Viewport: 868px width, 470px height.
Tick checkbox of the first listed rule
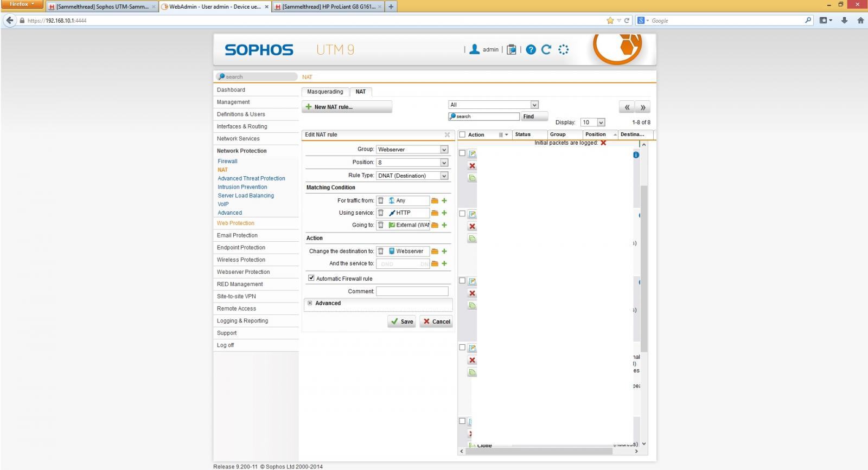(x=462, y=153)
